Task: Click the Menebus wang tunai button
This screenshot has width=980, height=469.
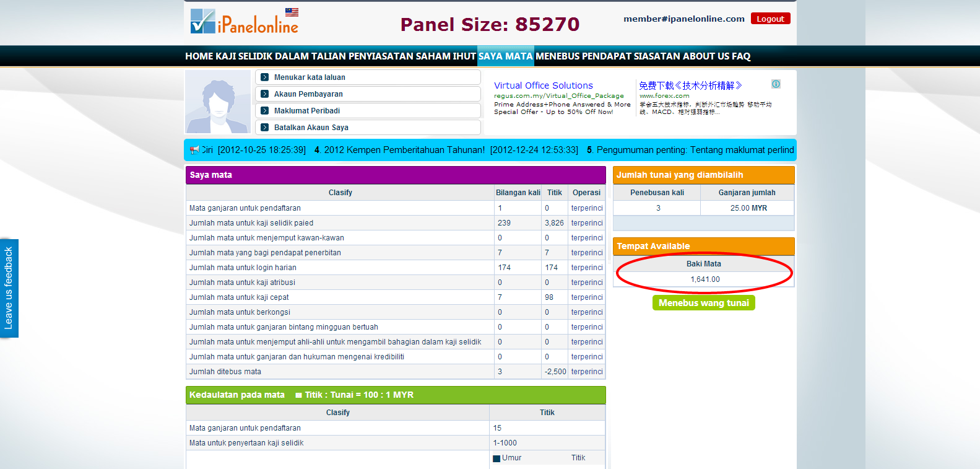Action: 704,303
